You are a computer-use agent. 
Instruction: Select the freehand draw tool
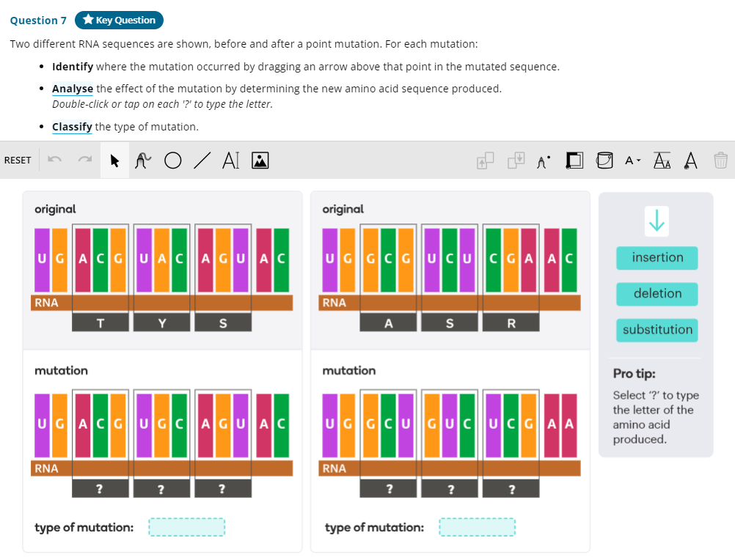[x=142, y=160]
